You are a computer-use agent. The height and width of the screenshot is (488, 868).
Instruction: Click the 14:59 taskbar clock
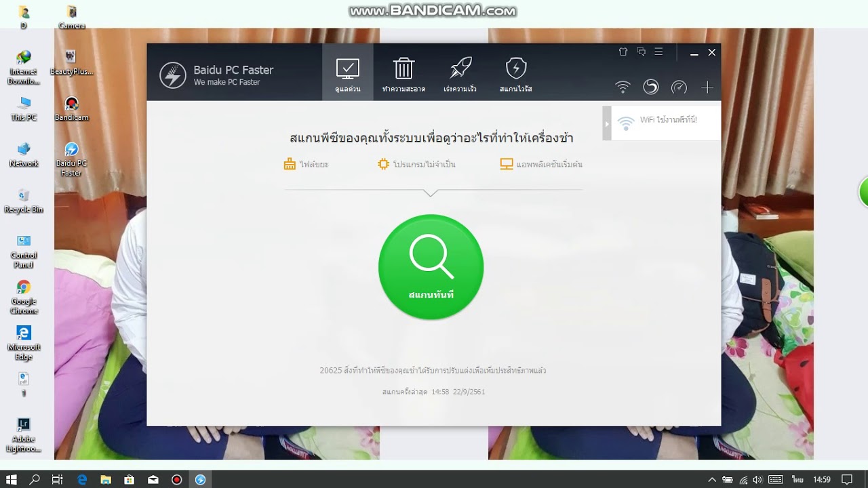822,479
